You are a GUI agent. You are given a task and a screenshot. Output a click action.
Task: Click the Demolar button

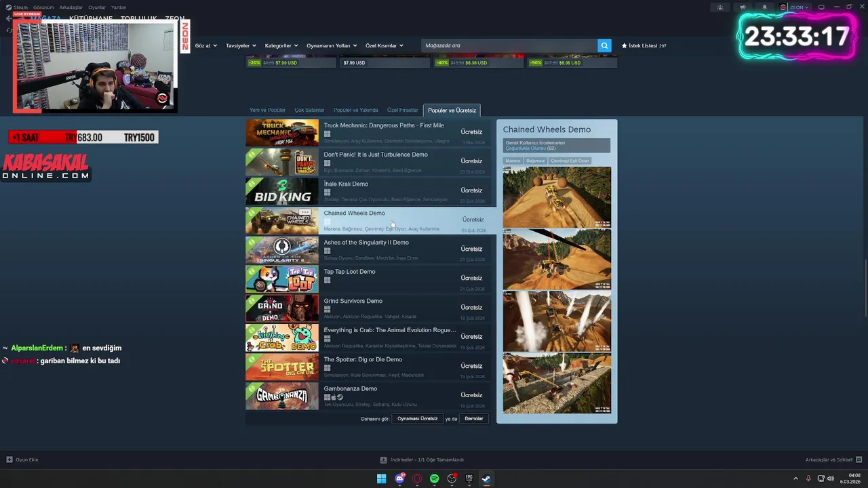(473, 418)
